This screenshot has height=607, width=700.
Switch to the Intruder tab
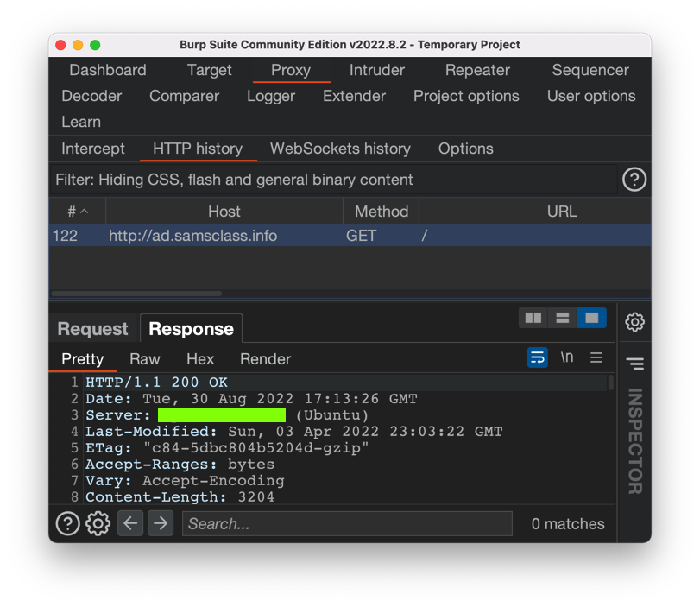(377, 70)
